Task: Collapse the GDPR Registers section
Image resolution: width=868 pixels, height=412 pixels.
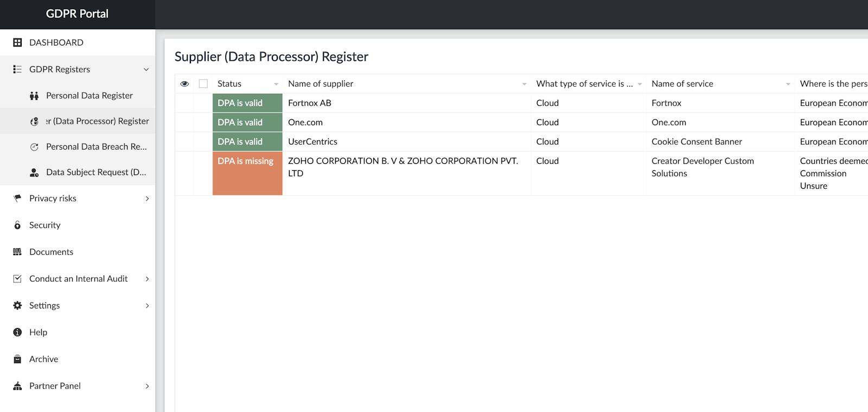Action: 146,69
